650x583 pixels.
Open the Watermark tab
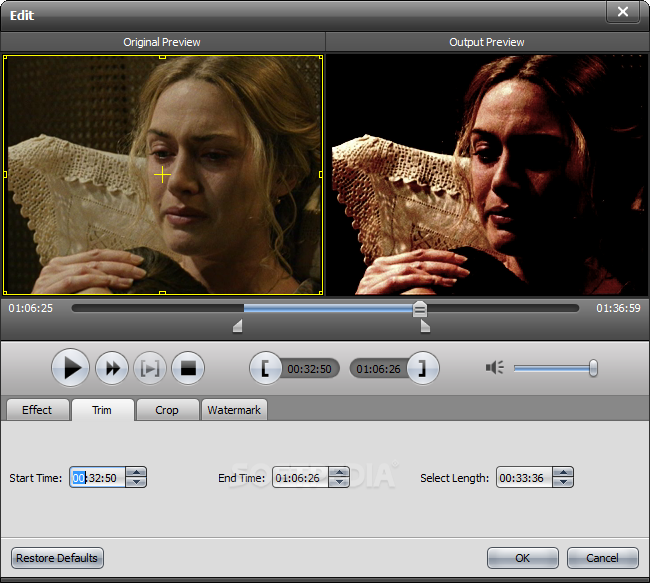pyautogui.click(x=234, y=410)
